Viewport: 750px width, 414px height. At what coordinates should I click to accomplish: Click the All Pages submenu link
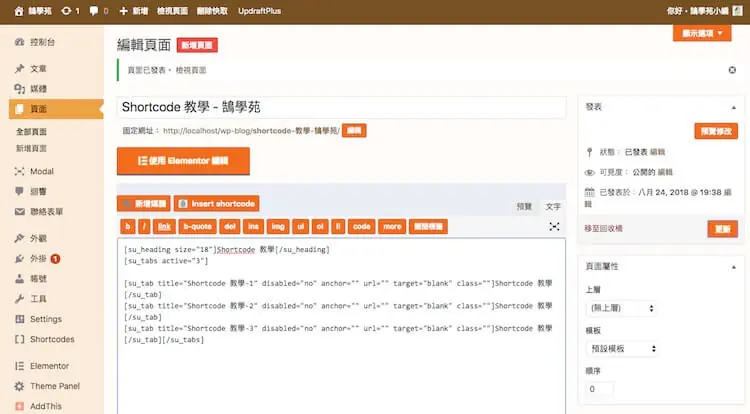click(x=32, y=131)
